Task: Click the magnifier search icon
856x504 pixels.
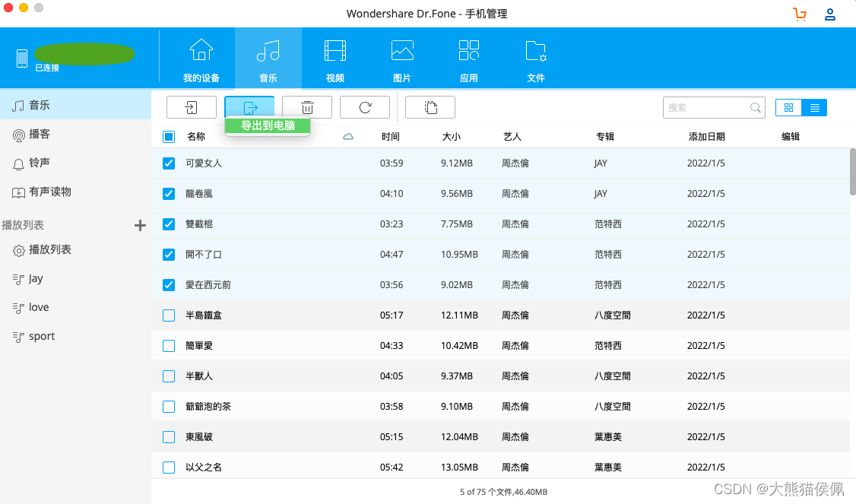Action: [x=756, y=108]
